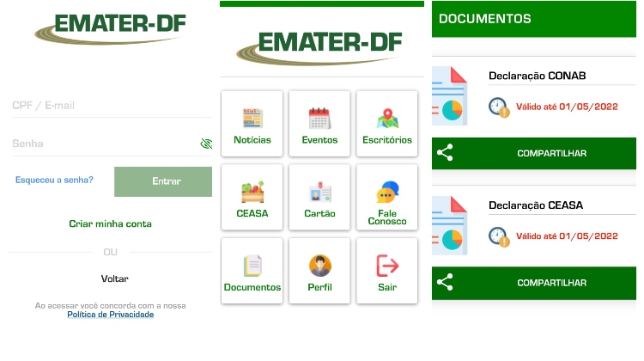Open Fale Conosco chat bubbles icon
The image size is (644, 361).
pyautogui.click(x=387, y=193)
